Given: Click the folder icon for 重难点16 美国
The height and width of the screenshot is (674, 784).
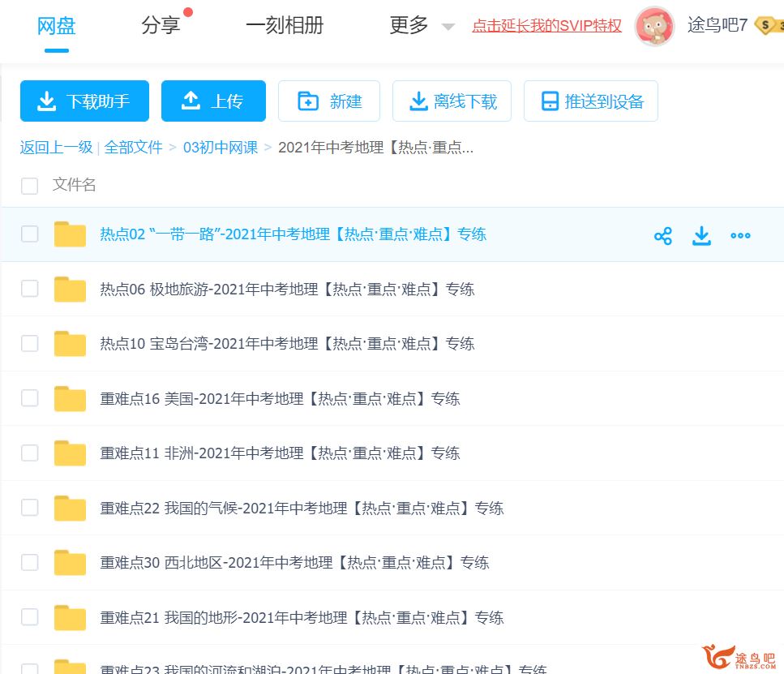Looking at the screenshot, I should 70,399.
